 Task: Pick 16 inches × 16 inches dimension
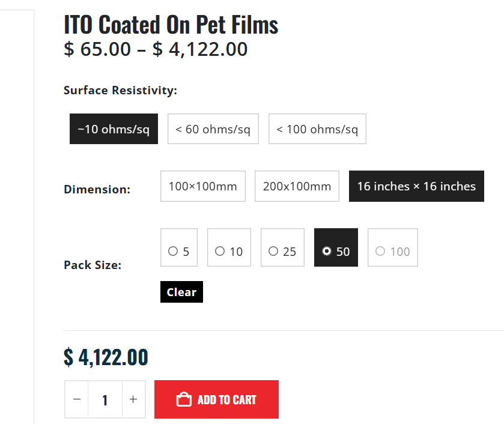[416, 186]
